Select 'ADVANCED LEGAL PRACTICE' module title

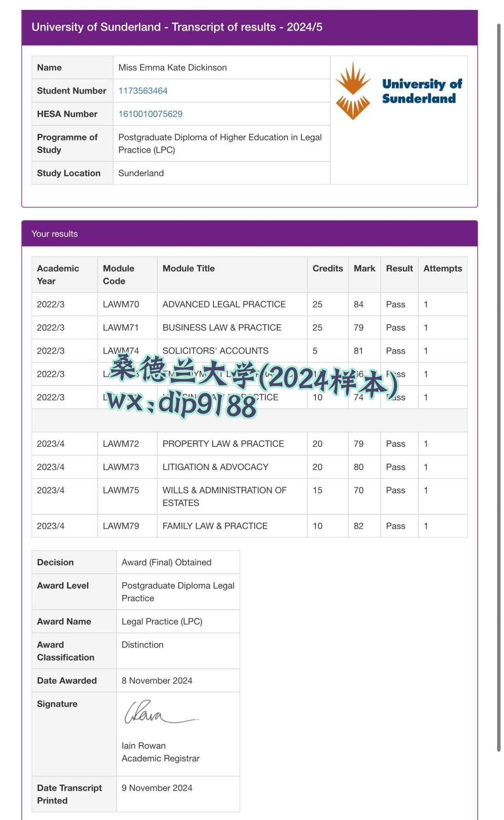(x=224, y=304)
